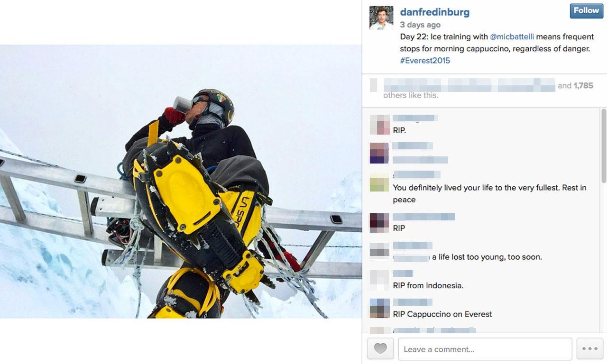This screenshot has height=364, width=607.
Task: Click the Leave a comment field
Action: click(x=485, y=349)
